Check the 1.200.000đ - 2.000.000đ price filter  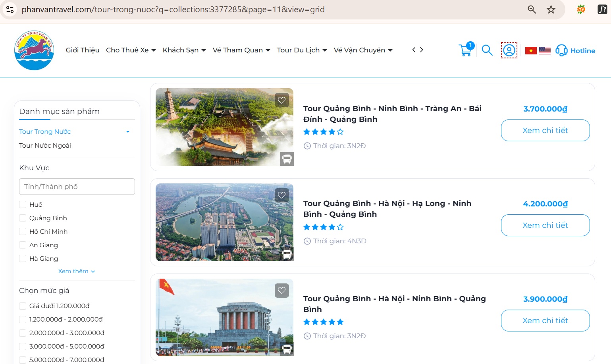(23, 319)
